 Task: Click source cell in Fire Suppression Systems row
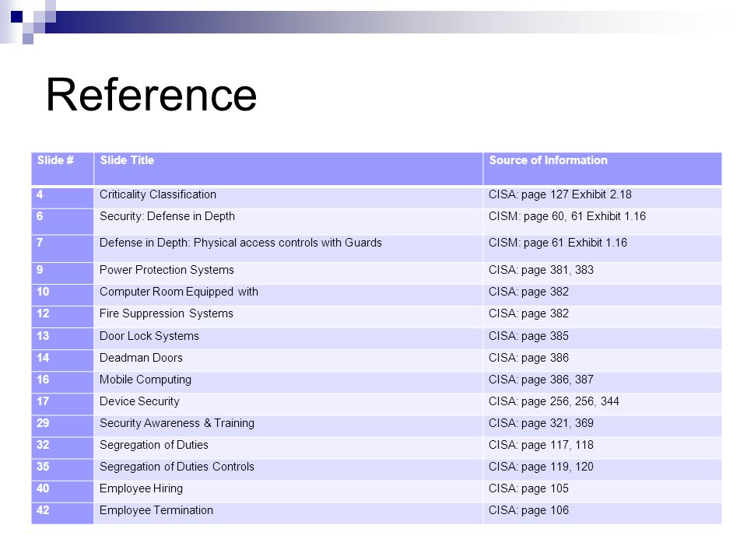[602, 317]
